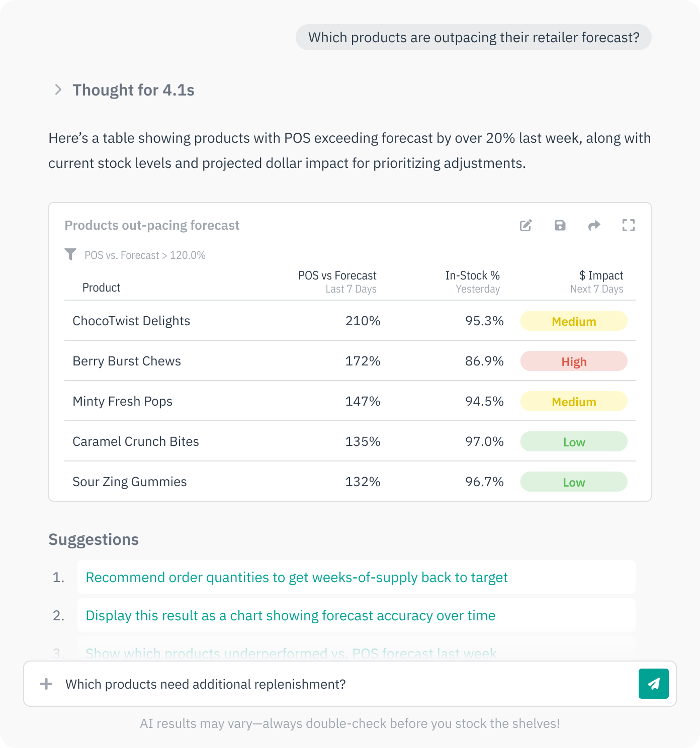Viewport: 700px width, 748px height.
Task: Save the Products out-pacing forecast table
Action: tap(560, 226)
